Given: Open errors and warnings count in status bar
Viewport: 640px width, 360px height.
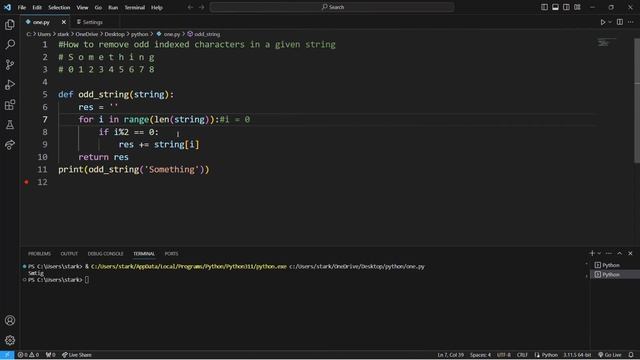Looking at the screenshot, I should tap(28, 355).
